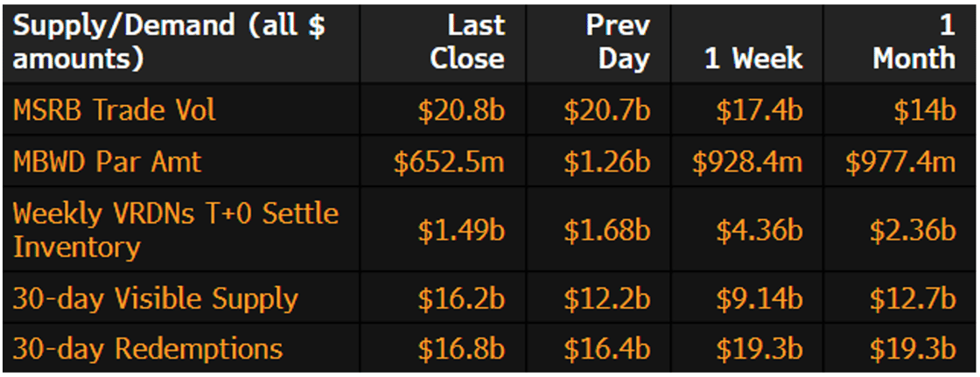Image resolution: width=980 pixels, height=377 pixels.
Task: Click the Supply/Demand table header
Action: point(169,42)
